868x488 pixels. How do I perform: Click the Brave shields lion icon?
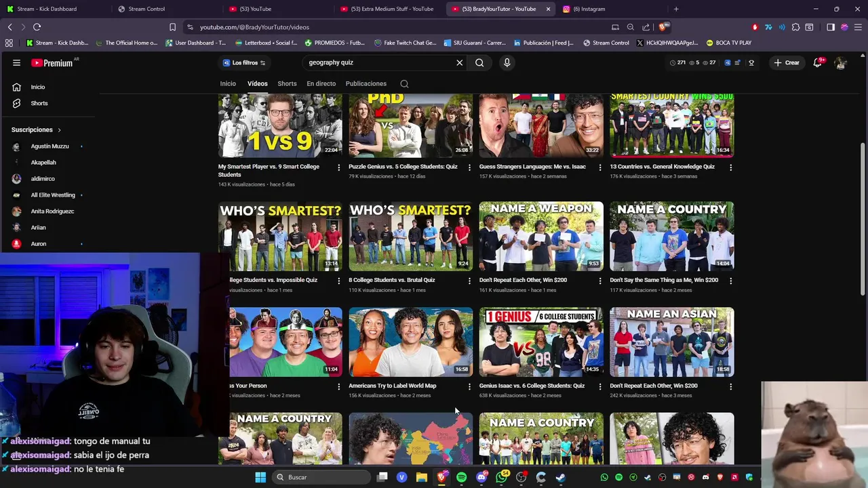pyautogui.click(x=662, y=27)
